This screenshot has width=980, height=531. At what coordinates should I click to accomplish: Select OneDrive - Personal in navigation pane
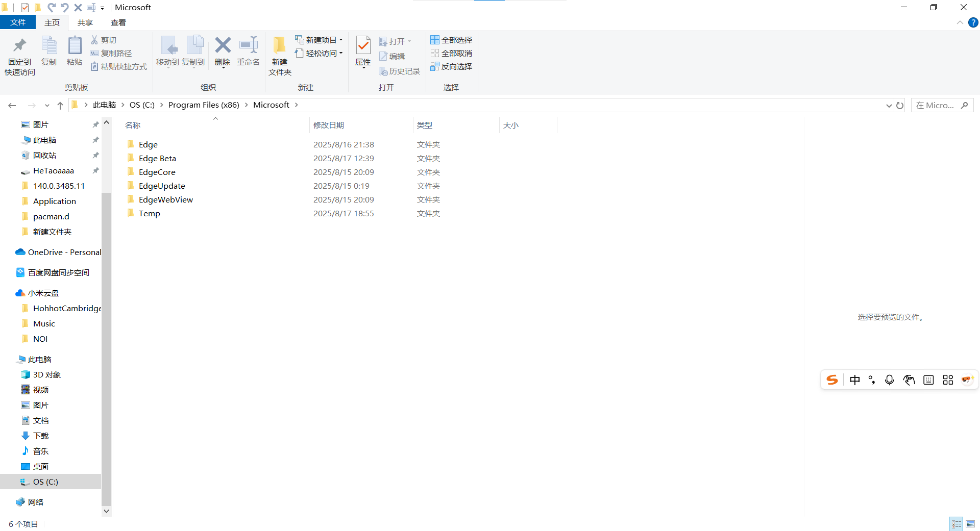[x=64, y=252]
